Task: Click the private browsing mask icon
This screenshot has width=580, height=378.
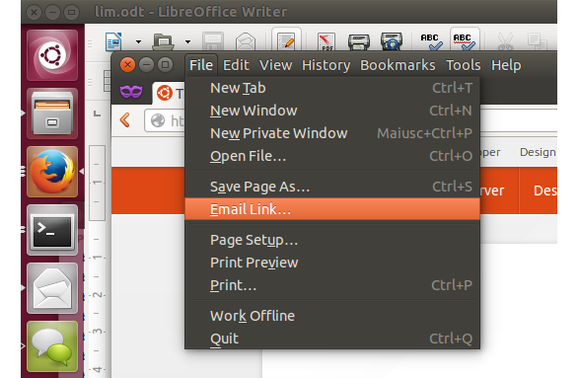Action: click(131, 91)
